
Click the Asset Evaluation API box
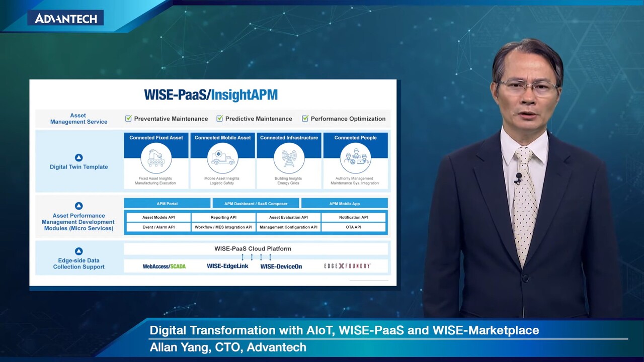[288, 218]
